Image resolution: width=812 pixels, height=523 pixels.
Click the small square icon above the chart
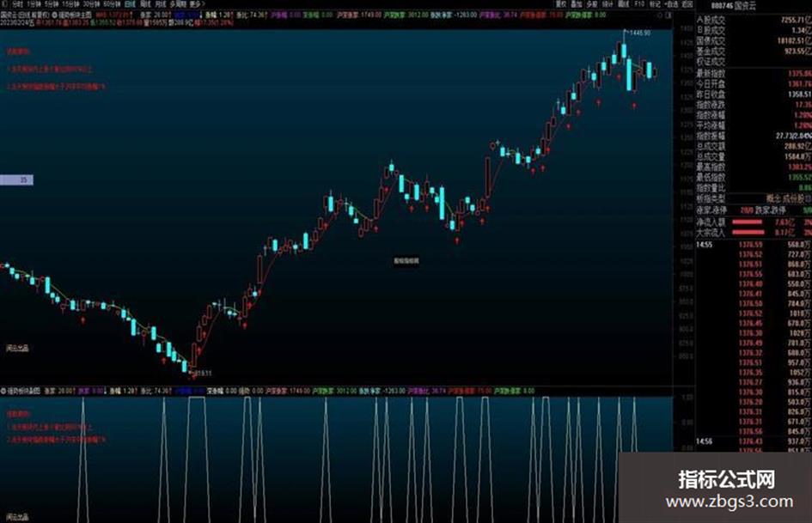click(x=669, y=15)
